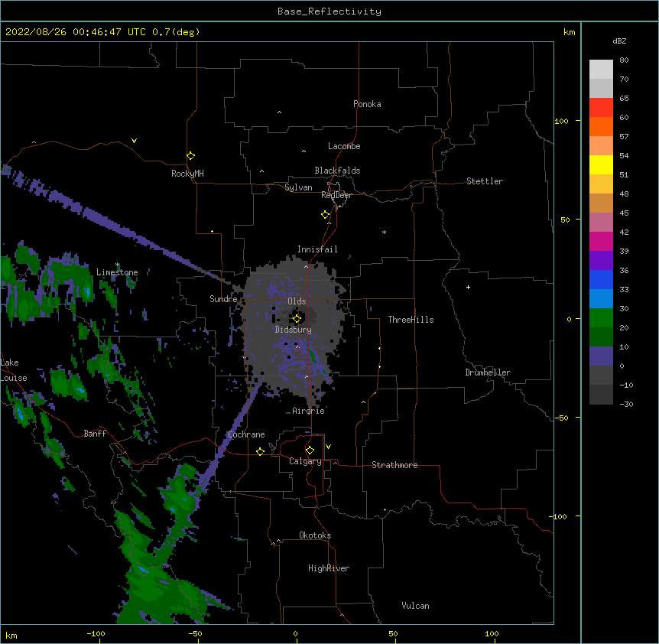The height and width of the screenshot is (644, 659).
Task: Select the 36 dBZ blue legend swatch
Action: tap(601, 279)
